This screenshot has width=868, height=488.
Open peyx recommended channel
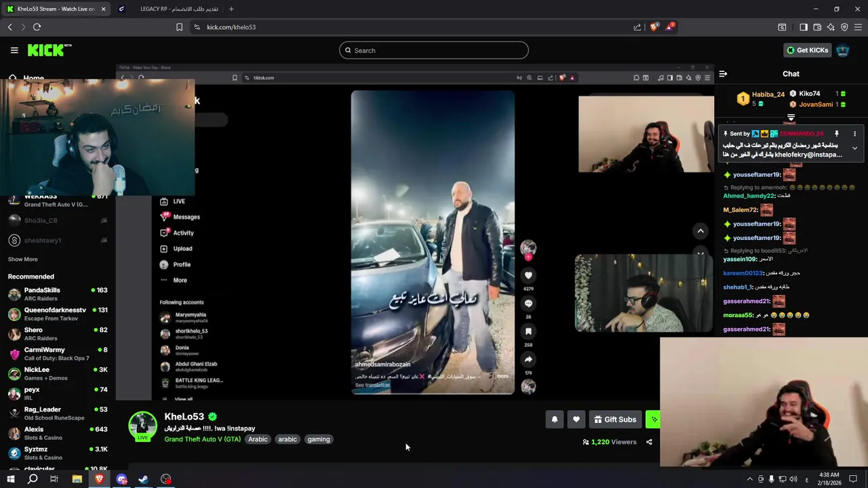(x=58, y=394)
